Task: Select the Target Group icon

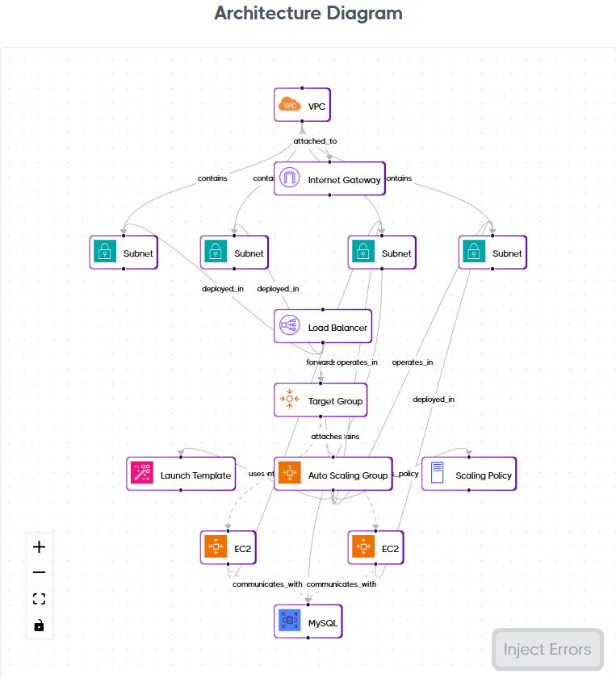Action: 290,400
